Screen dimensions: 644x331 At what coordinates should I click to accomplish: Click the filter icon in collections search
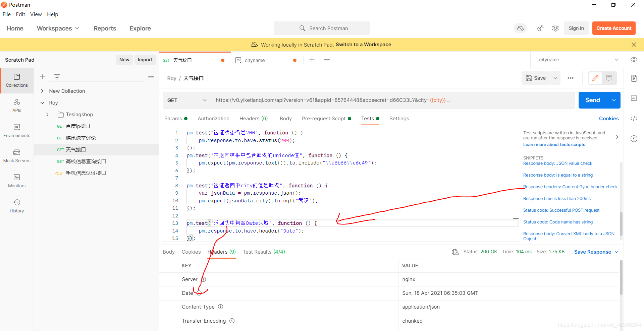pos(57,77)
